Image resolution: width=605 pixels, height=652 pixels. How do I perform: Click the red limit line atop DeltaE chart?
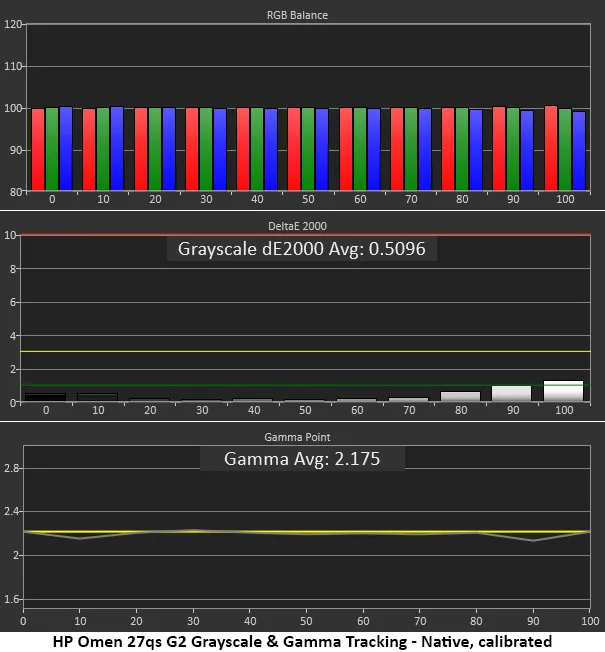(300, 235)
